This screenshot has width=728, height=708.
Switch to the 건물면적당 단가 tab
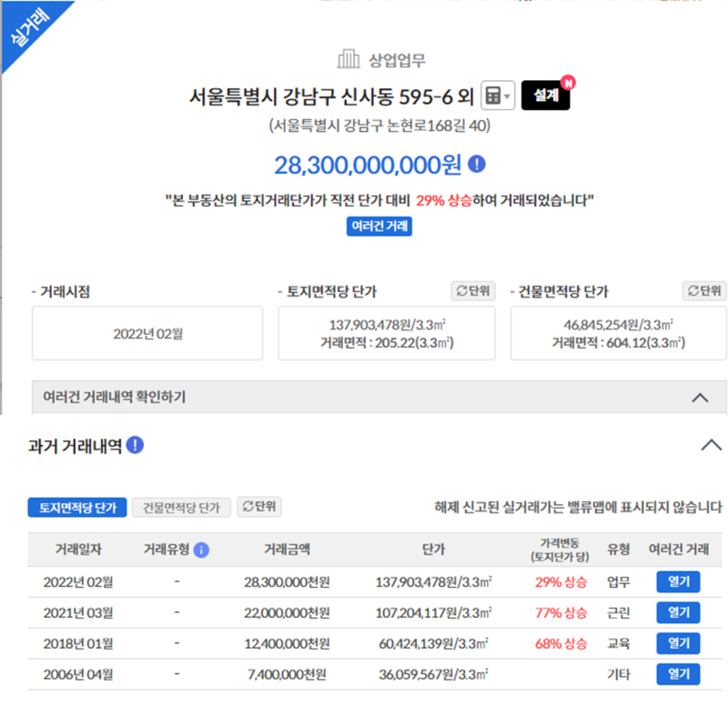point(181,508)
